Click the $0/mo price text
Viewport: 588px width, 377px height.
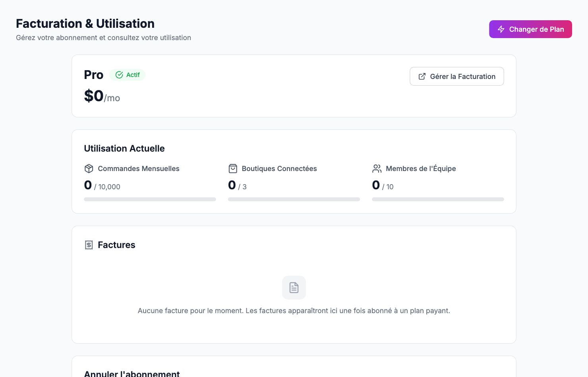point(102,96)
